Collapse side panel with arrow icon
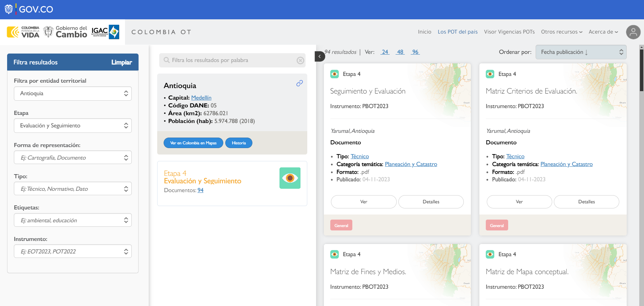 click(319, 56)
